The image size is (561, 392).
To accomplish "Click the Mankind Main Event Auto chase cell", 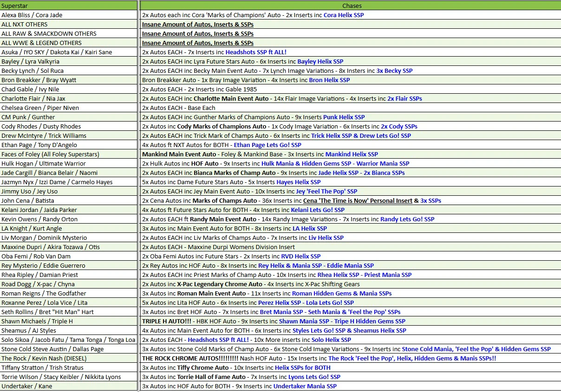I will click(351, 154).
